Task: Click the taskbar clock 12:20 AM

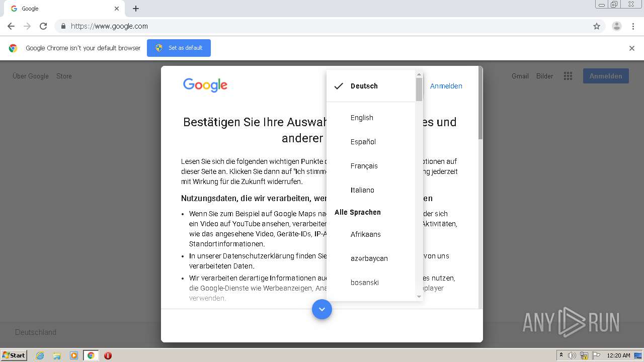Action: 618,355
